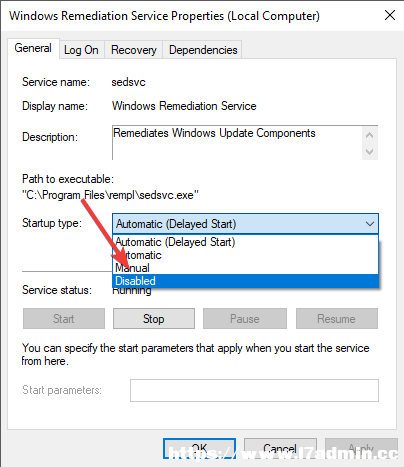
Task: Select the General tab
Action: [x=33, y=48]
